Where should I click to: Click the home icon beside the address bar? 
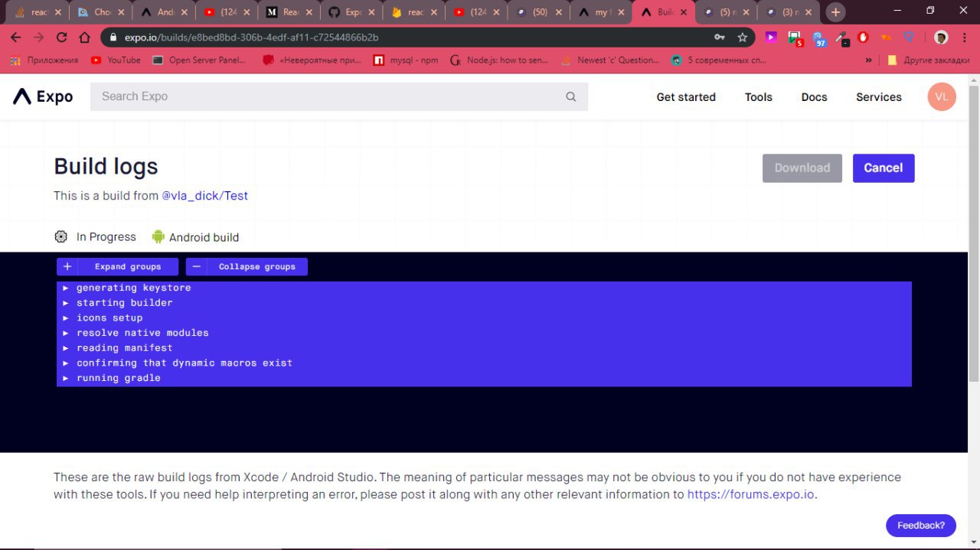86,37
